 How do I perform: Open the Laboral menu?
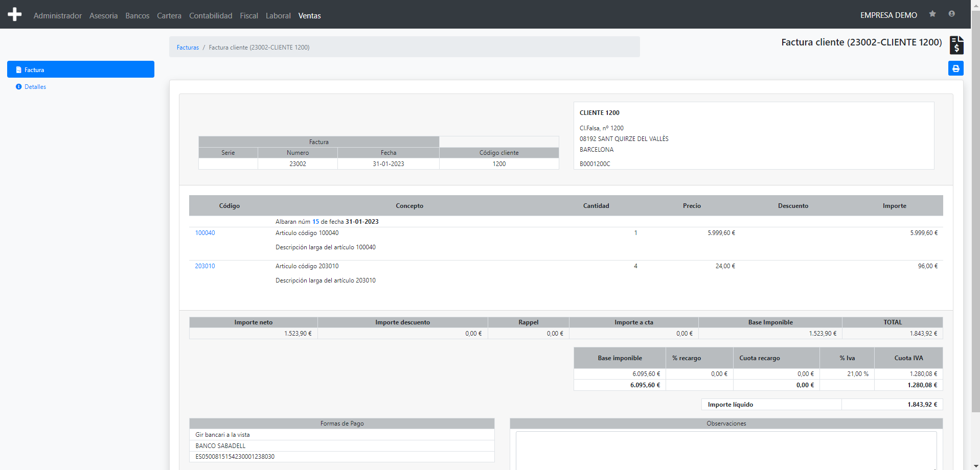click(x=278, y=16)
